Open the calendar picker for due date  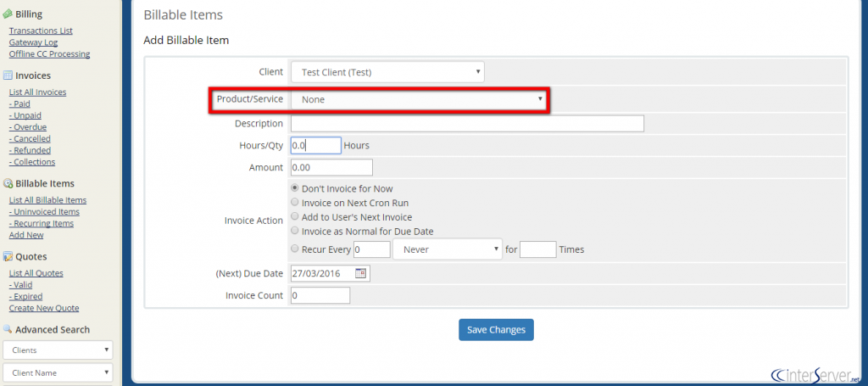pyautogui.click(x=360, y=273)
